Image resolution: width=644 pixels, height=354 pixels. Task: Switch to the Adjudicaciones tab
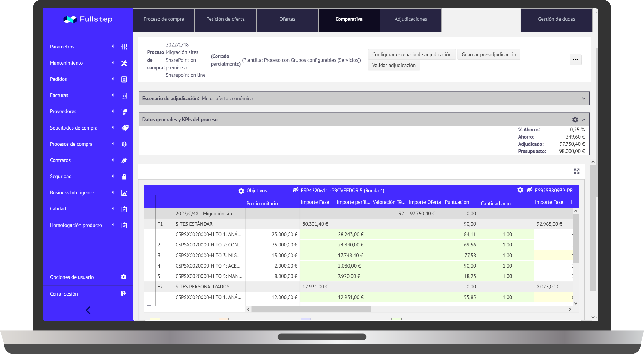point(410,19)
